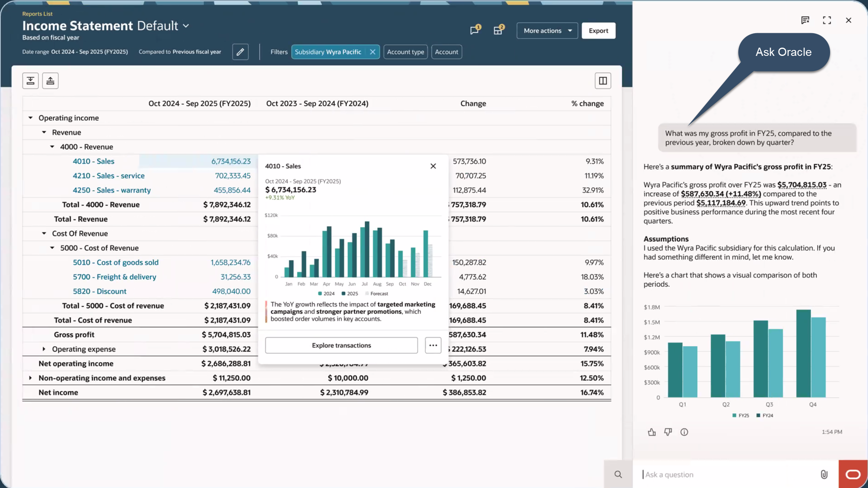Collapse the Cost Of Revenue section
Image resolution: width=868 pixels, height=488 pixels.
(x=44, y=233)
